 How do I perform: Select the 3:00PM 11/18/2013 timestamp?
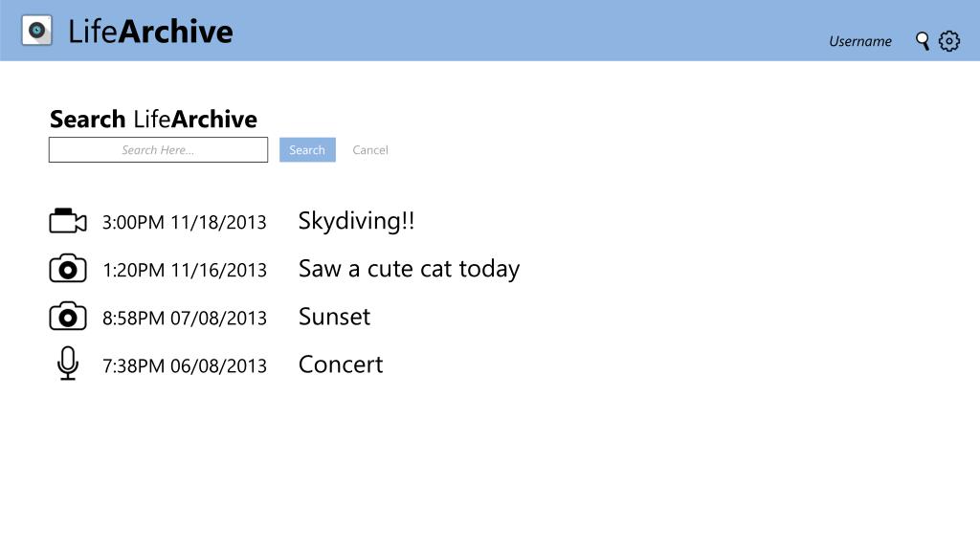(x=185, y=222)
